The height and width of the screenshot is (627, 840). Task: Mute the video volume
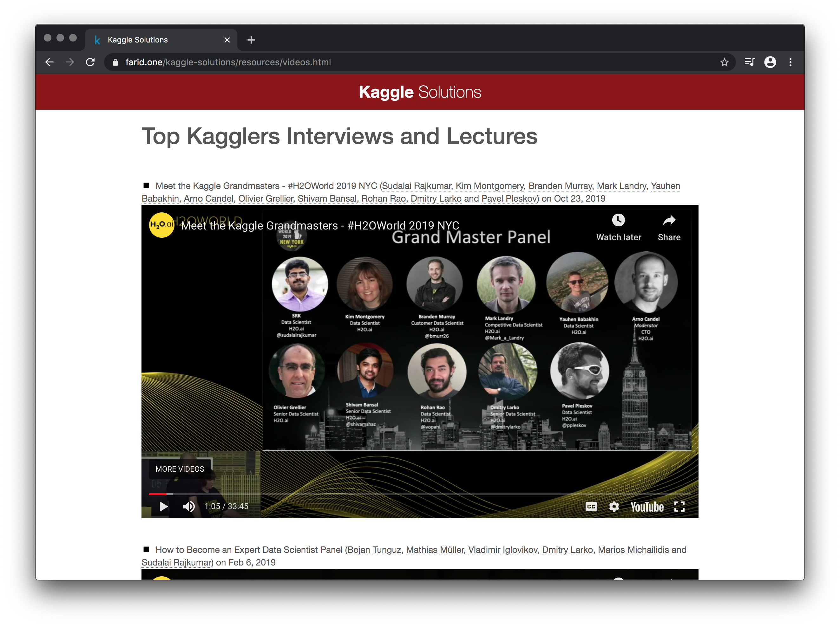(x=189, y=506)
